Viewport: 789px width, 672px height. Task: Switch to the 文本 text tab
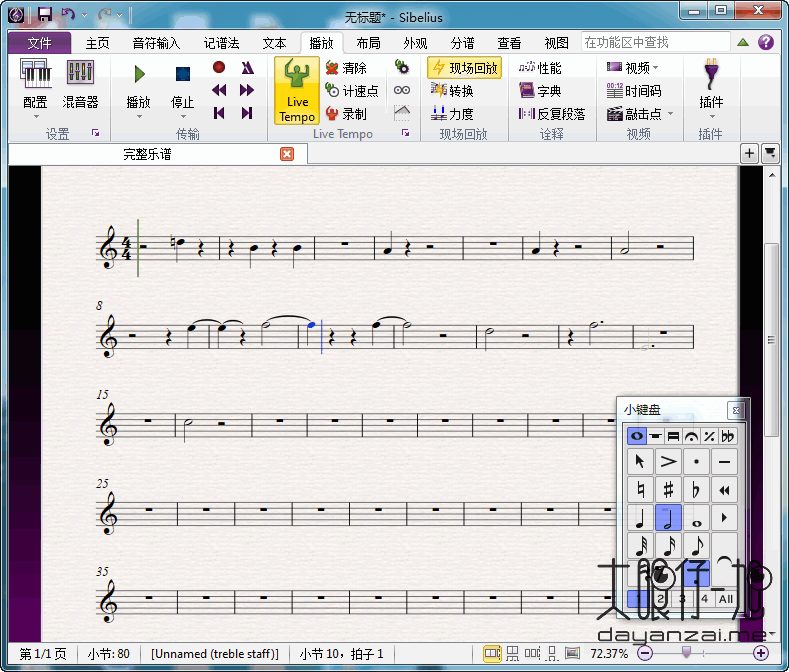274,43
